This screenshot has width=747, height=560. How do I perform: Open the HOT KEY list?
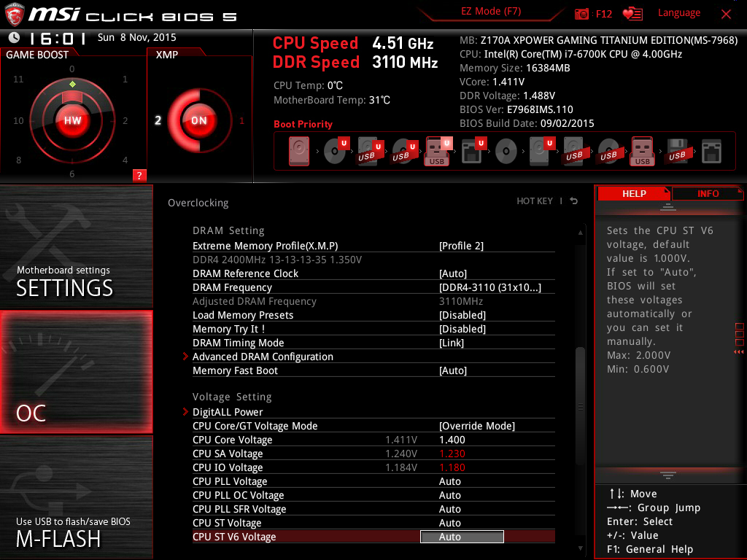[535, 201]
